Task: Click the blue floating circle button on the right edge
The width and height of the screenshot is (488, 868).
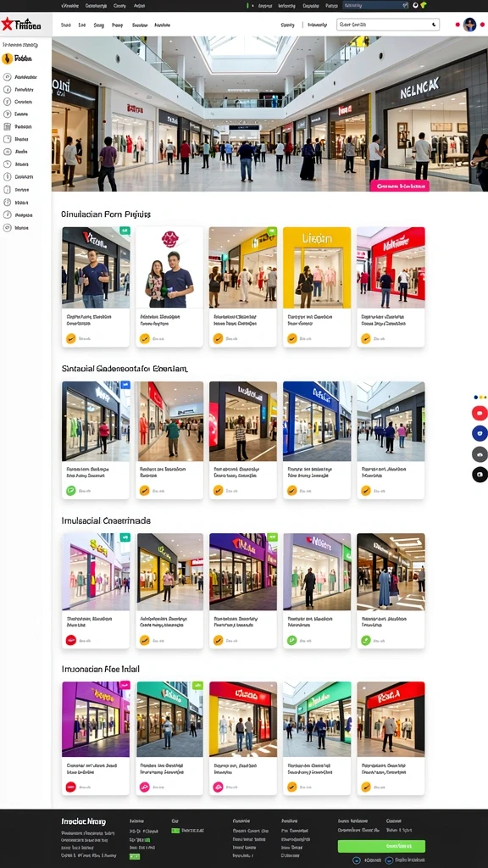Action: [480, 433]
